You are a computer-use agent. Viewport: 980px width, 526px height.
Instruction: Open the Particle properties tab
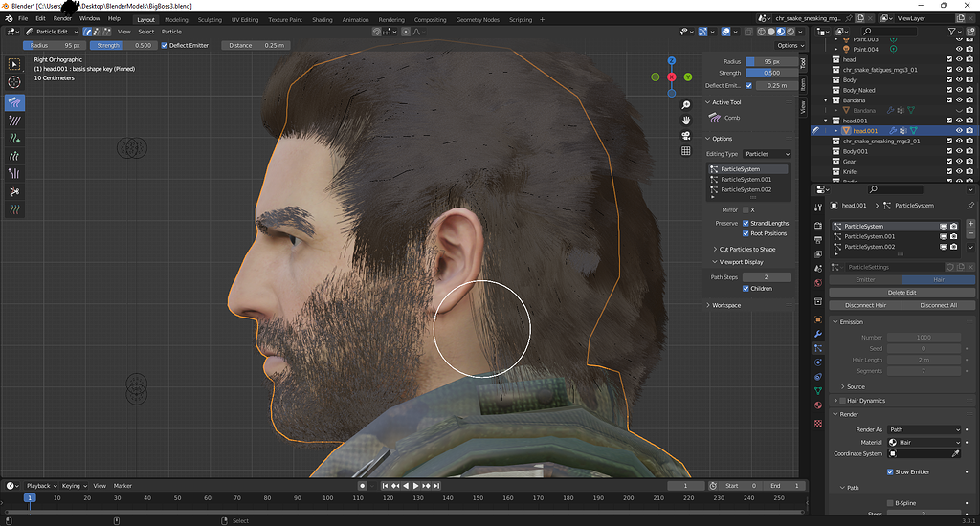[818, 348]
